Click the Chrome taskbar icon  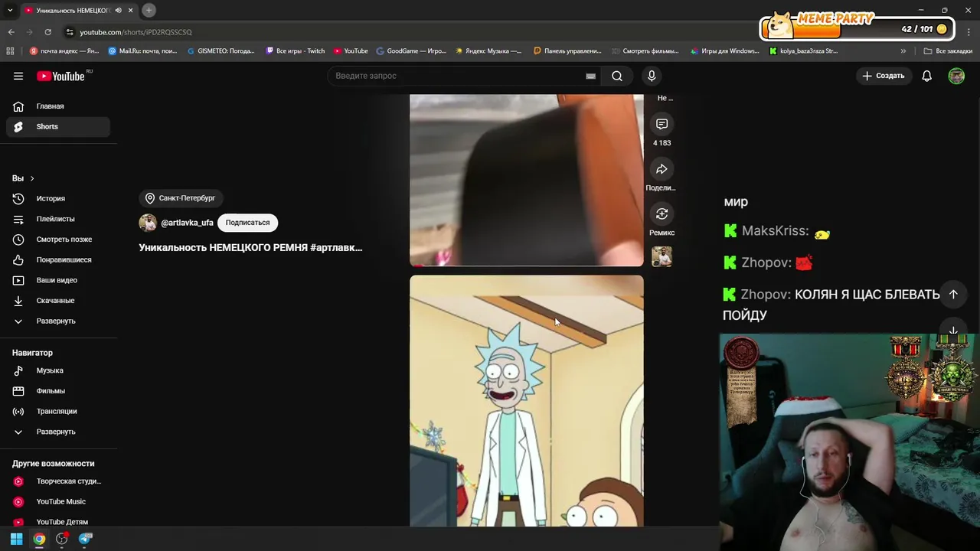coord(39,539)
